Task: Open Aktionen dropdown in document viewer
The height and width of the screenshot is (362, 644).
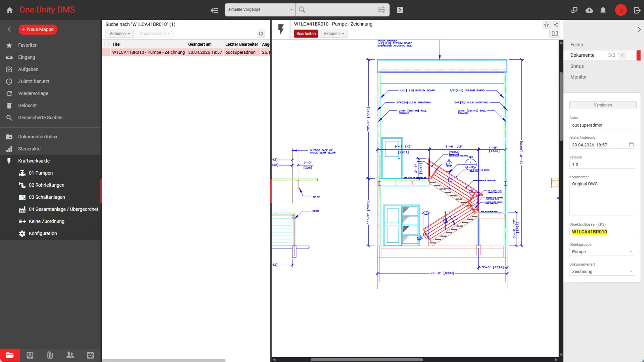Action: point(334,34)
